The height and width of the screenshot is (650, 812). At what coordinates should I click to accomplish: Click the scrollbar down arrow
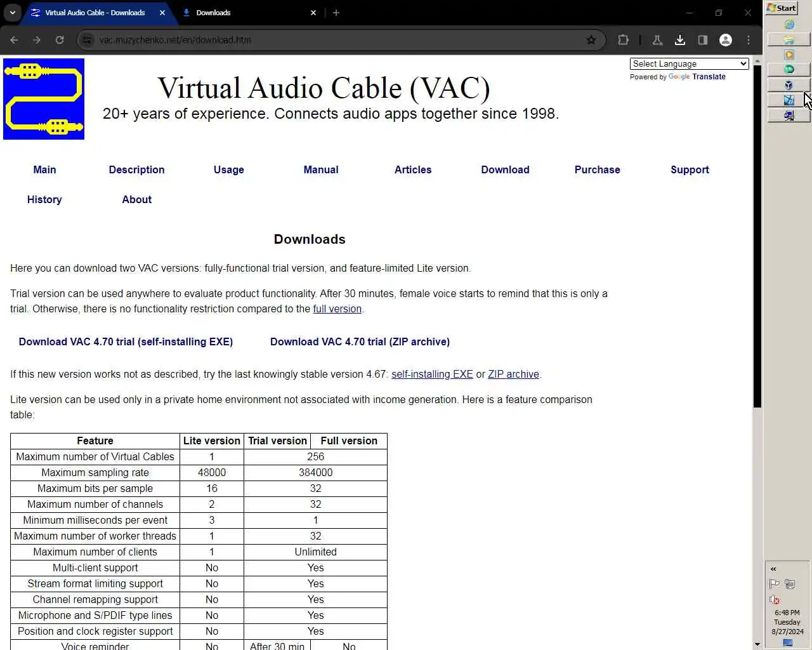point(757,645)
